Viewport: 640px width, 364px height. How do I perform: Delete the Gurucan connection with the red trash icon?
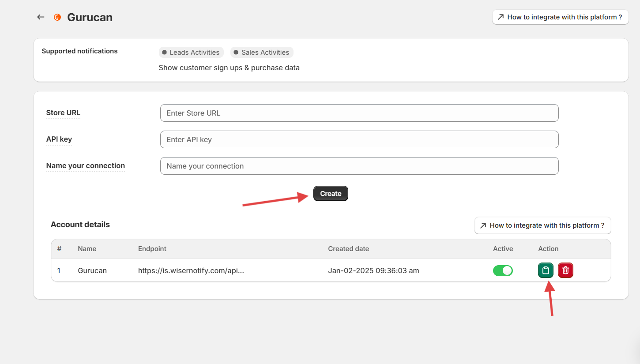tap(565, 270)
